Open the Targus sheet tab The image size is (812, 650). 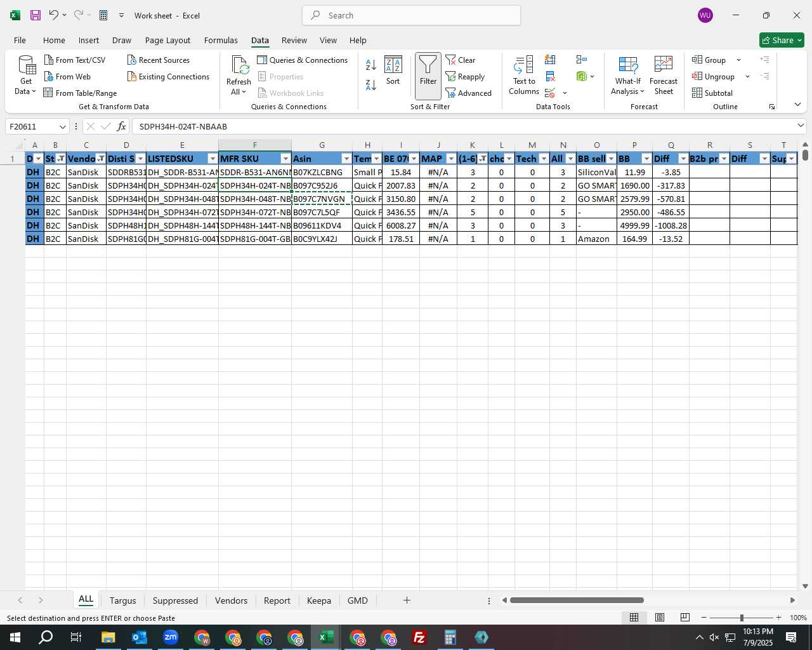click(122, 600)
